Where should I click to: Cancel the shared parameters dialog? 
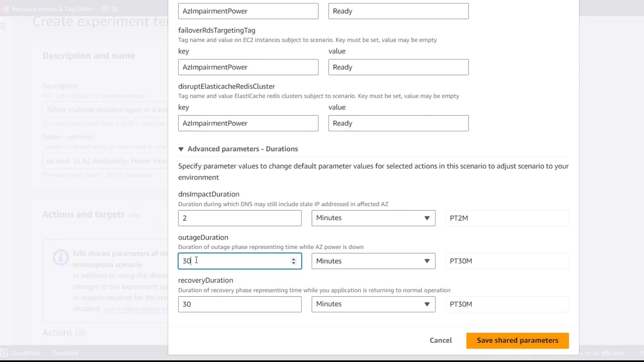click(x=440, y=341)
